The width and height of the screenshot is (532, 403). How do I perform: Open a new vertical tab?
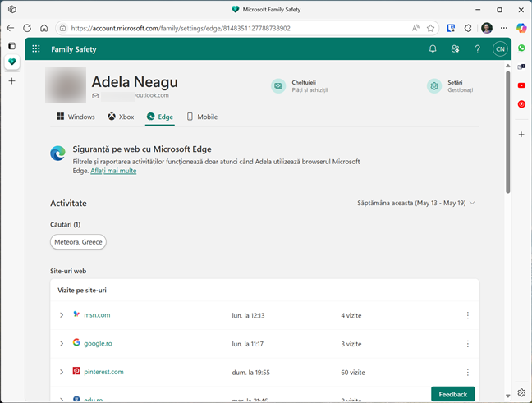[x=11, y=81]
